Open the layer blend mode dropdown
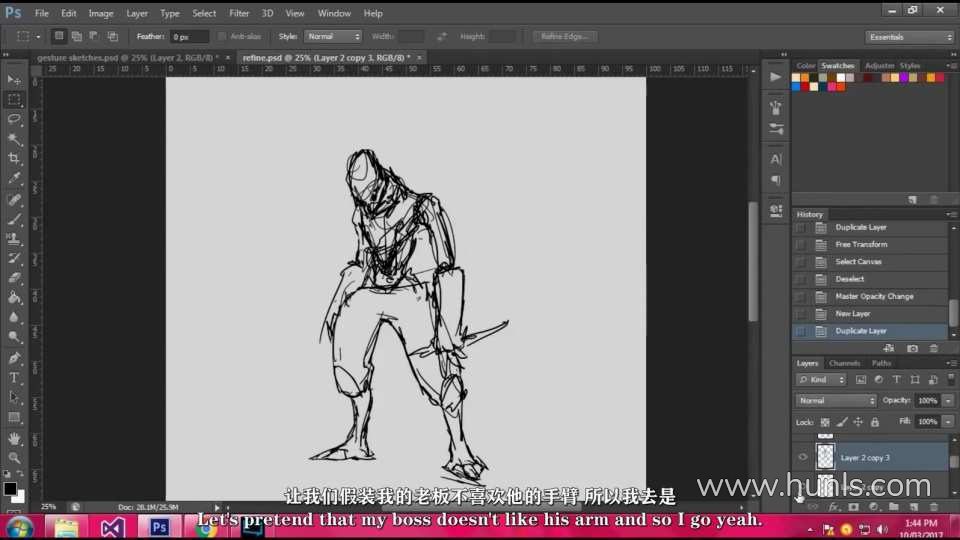The image size is (960, 540). pos(836,400)
